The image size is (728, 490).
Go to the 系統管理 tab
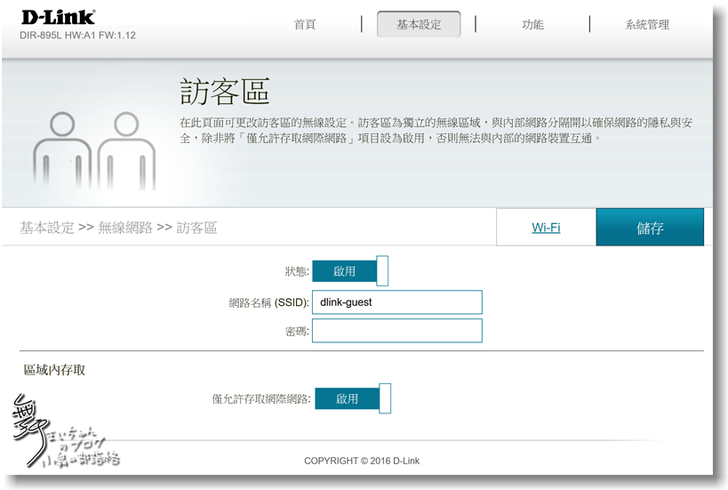pos(647,25)
